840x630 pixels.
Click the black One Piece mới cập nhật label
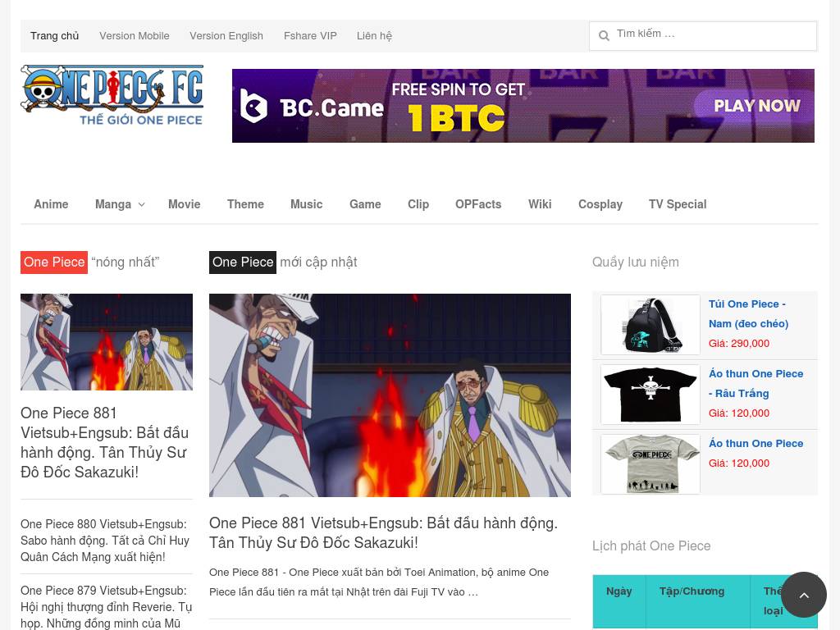(243, 262)
